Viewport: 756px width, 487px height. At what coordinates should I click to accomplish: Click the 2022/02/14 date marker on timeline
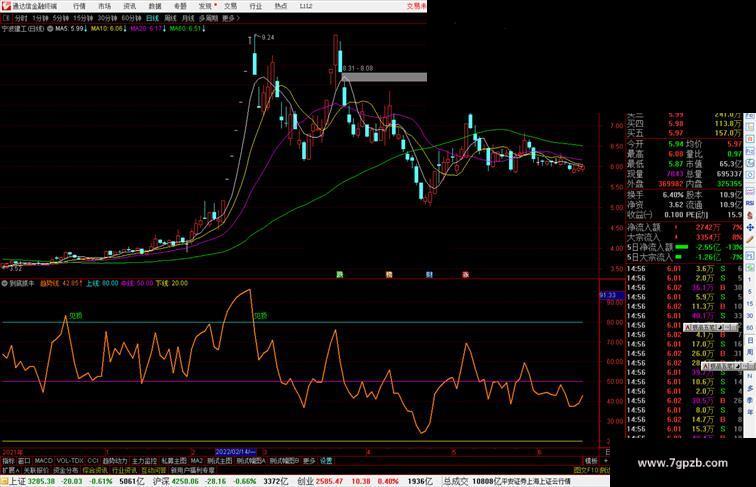[x=235, y=452]
